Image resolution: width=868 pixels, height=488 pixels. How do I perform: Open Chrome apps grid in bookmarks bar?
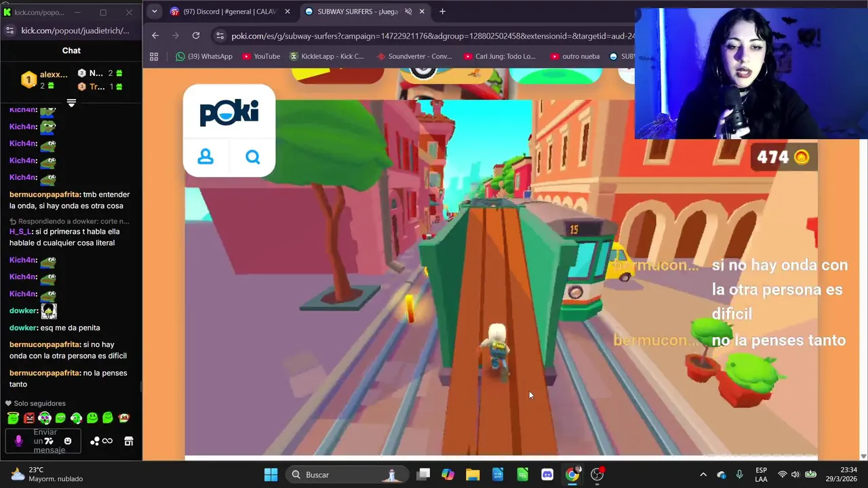tap(154, 56)
